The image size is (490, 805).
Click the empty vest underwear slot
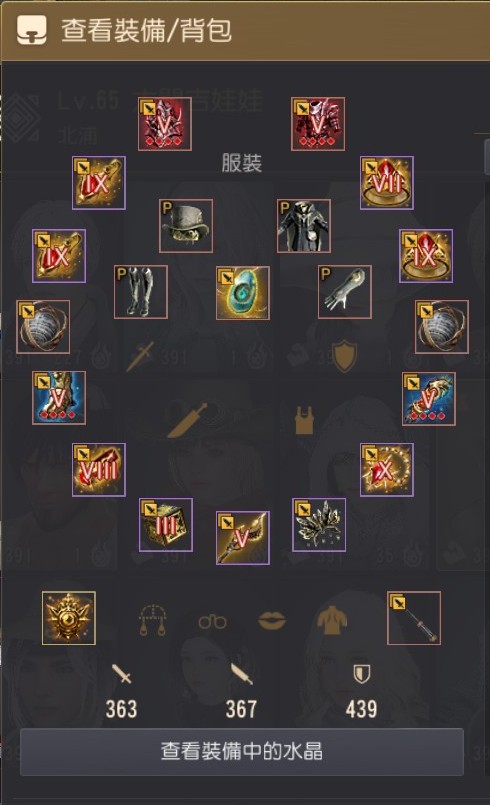[304, 420]
